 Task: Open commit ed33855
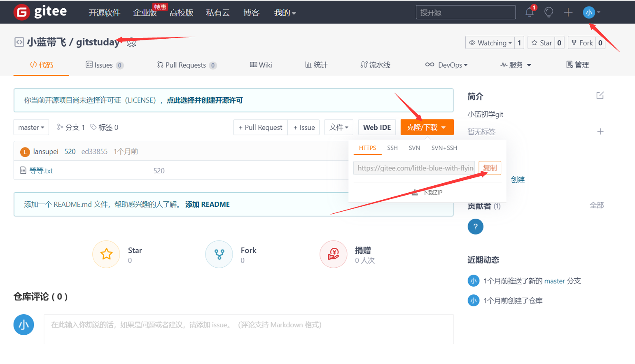[x=94, y=152]
